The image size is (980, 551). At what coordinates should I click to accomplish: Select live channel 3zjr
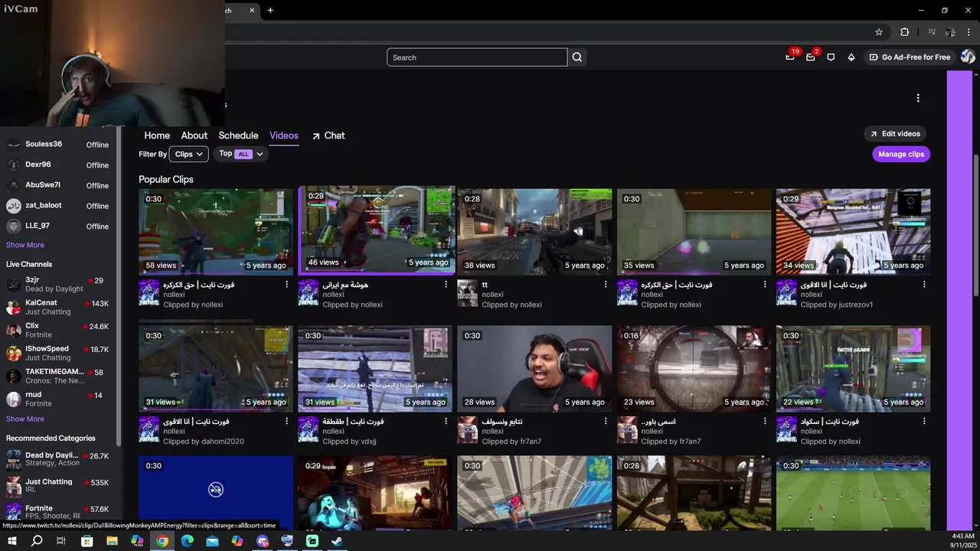click(58, 284)
